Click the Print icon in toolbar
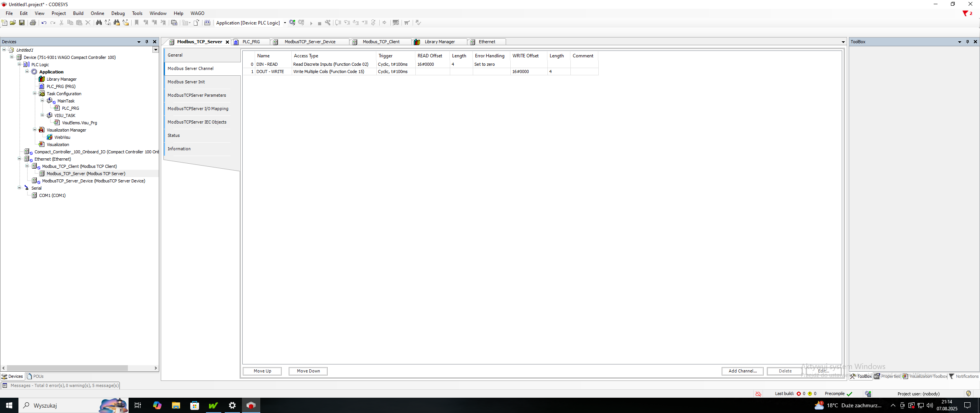The image size is (980, 413). tap(33, 23)
